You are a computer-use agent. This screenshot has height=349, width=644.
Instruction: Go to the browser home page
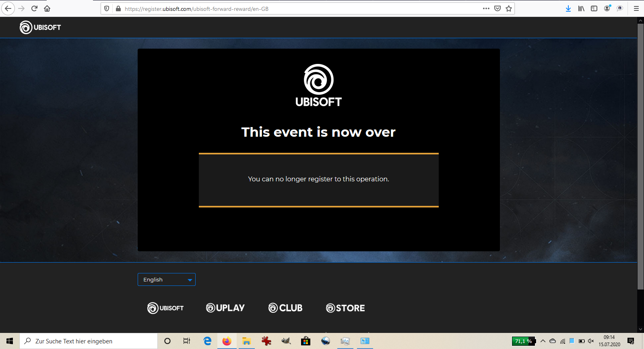(x=47, y=8)
